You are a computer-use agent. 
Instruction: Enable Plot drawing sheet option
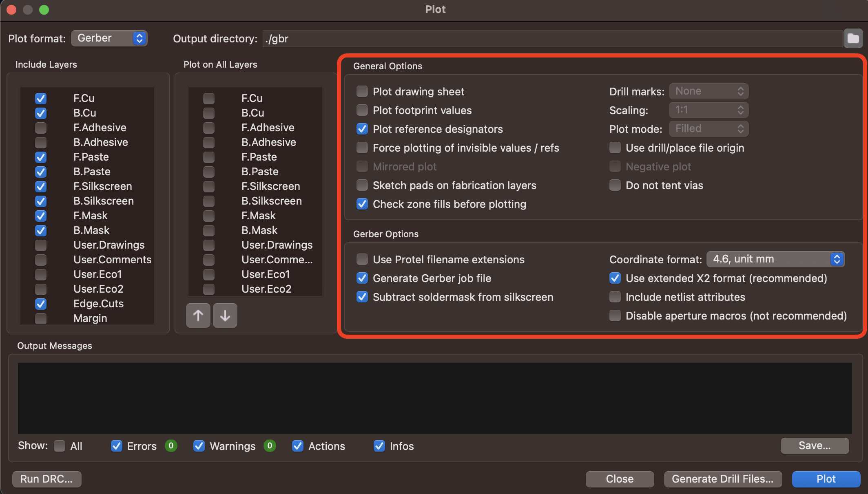click(x=362, y=91)
